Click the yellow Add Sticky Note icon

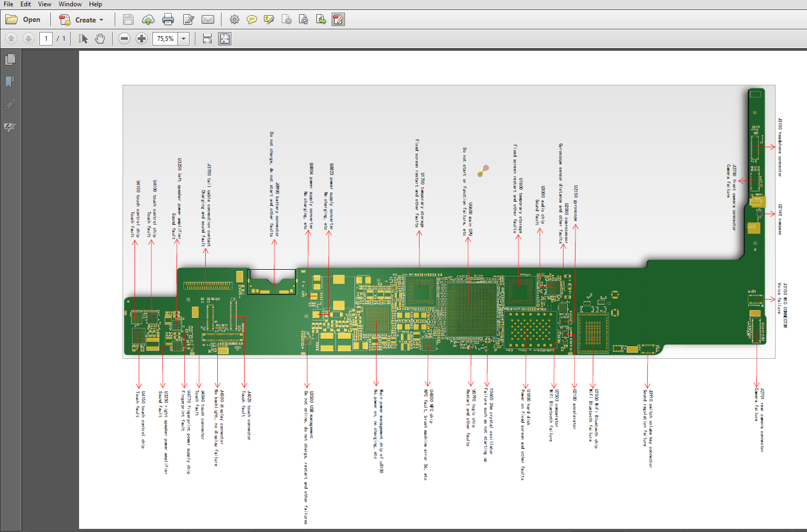252,20
